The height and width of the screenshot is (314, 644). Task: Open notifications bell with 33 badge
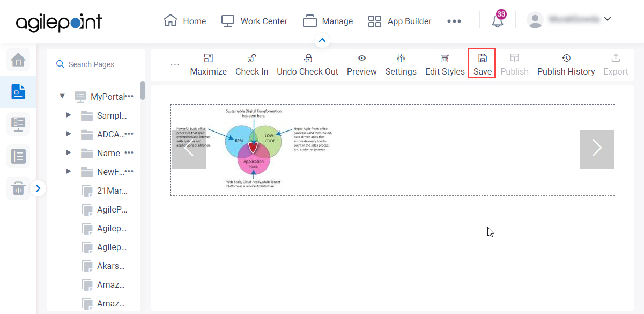pos(498,19)
